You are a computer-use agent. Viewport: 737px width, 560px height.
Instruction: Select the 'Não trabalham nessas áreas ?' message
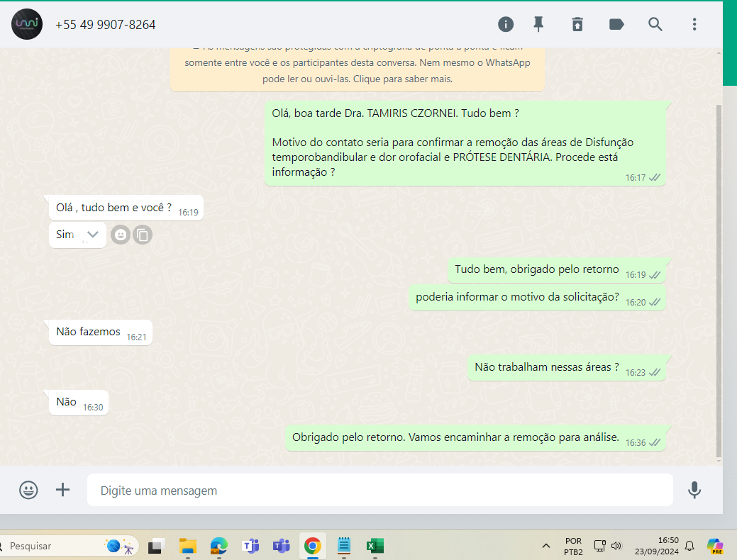566,368
